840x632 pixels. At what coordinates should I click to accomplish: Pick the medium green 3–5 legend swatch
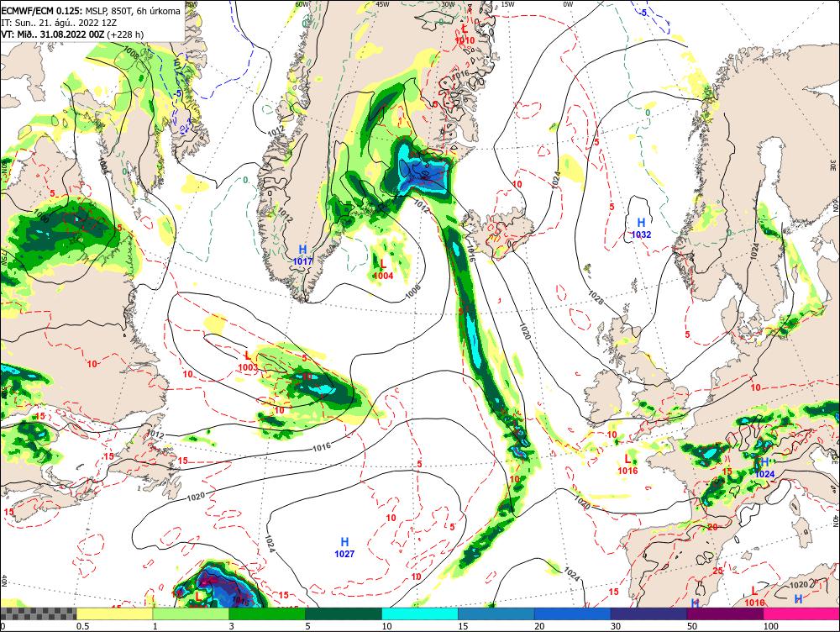[x=267, y=614]
